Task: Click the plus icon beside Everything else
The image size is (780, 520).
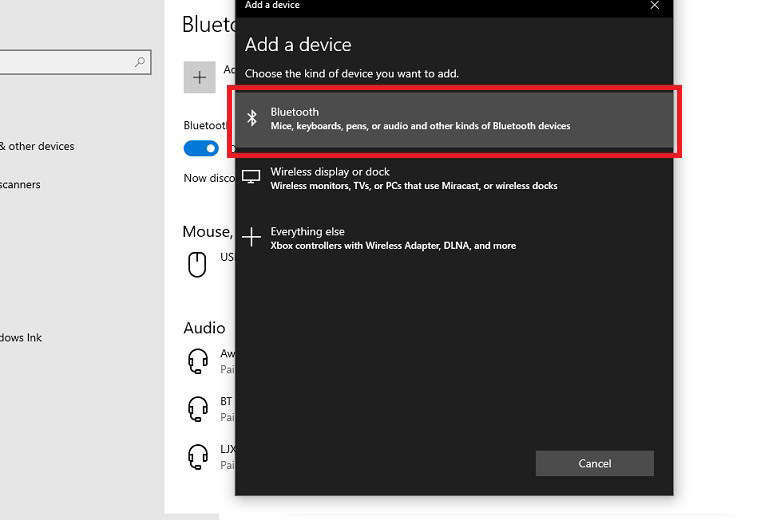Action: [x=251, y=237]
